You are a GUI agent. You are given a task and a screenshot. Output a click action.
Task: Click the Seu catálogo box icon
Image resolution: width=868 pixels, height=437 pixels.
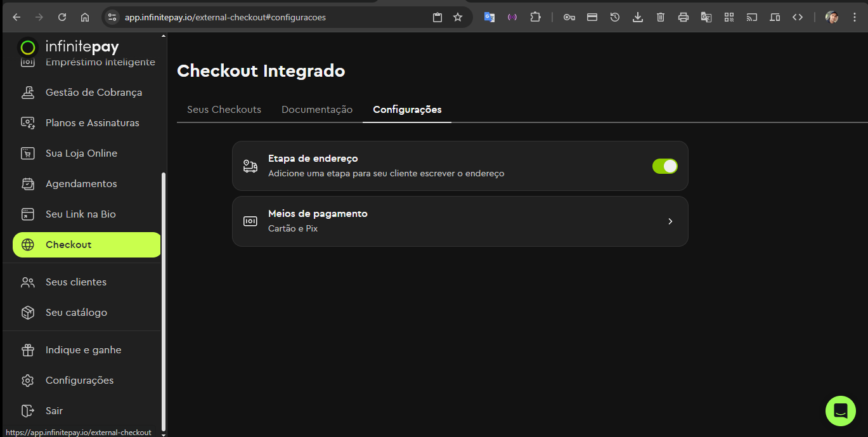click(x=28, y=313)
